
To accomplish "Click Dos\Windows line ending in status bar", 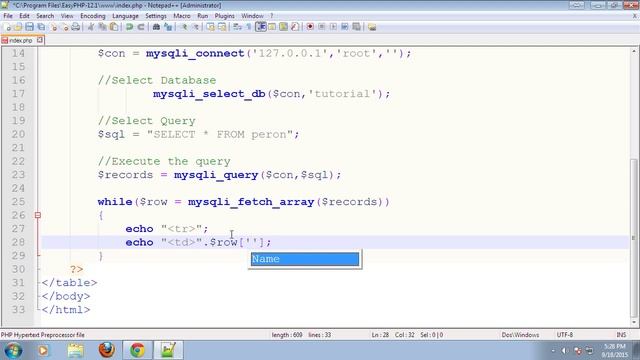I will (x=520, y=335).
